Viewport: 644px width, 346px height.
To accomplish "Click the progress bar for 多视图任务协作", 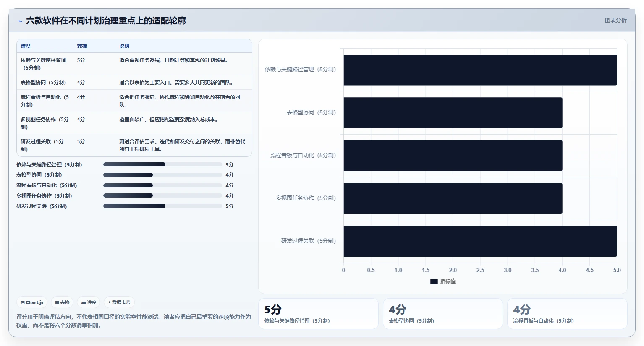I will pos(162,195).
